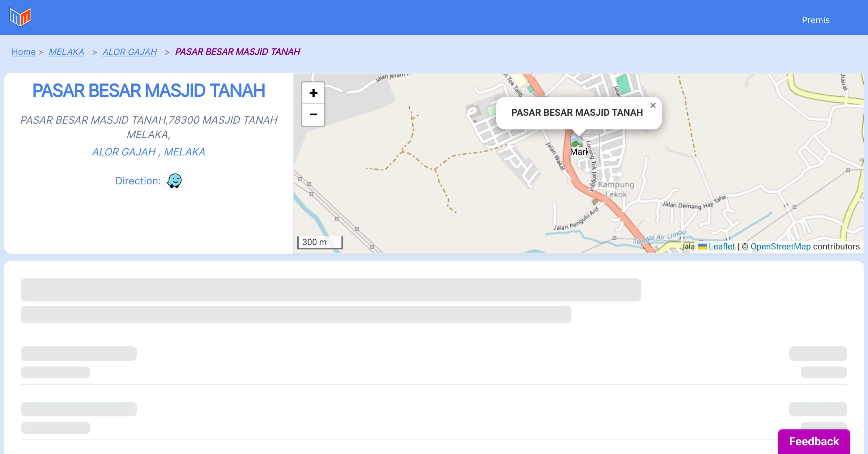Click ALOR GAJAH, MELAKA location text
868x454 pixels.
pyautogui.click(x=149, y=152)
